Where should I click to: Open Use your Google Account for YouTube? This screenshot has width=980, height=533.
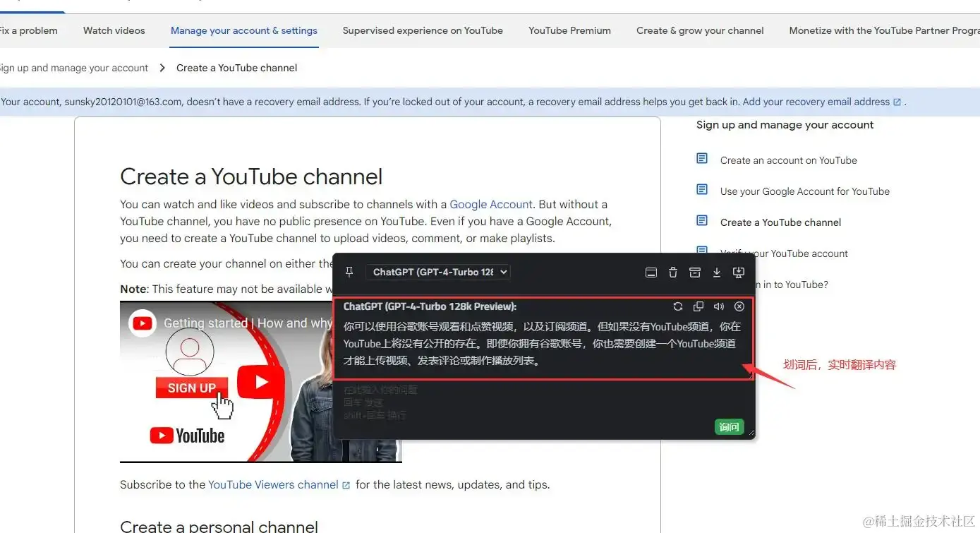[x=805, y=191]
